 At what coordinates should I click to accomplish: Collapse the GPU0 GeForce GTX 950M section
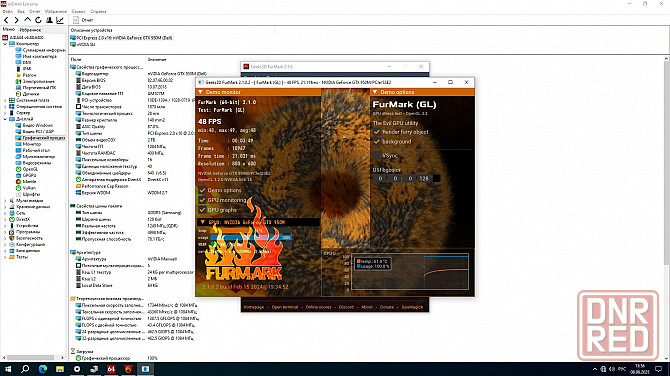[203, 222]
